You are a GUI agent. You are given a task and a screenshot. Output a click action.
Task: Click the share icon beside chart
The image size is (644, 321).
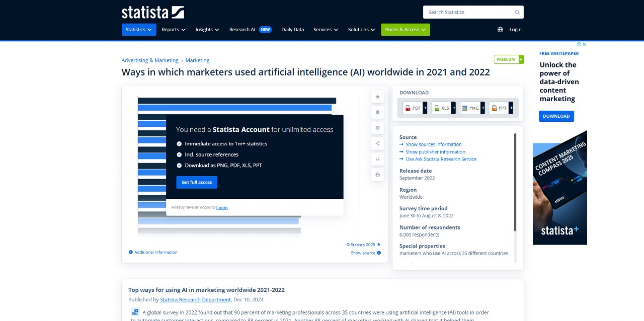(x=377, y=143)
